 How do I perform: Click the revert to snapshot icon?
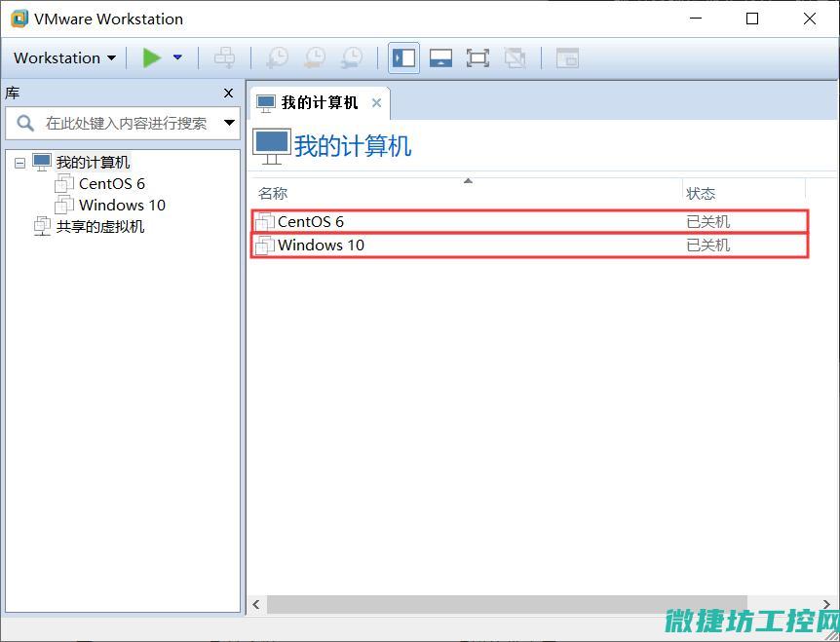tap(315, 57)
